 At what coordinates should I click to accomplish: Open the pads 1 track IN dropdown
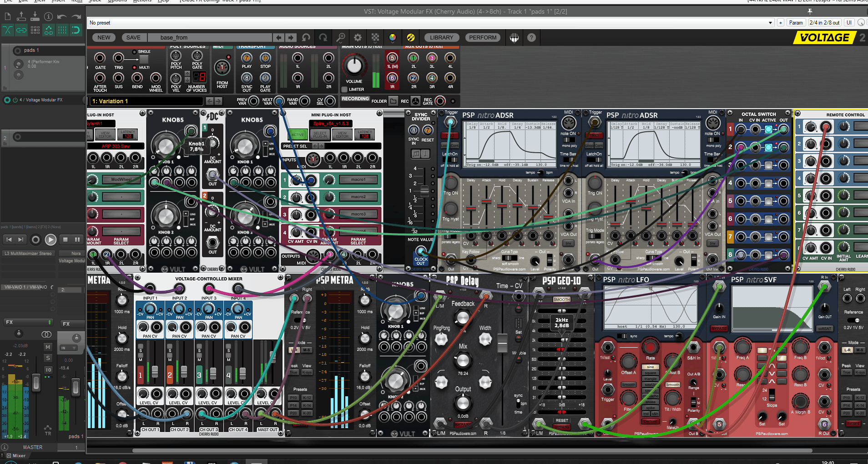tap(69, 348)
